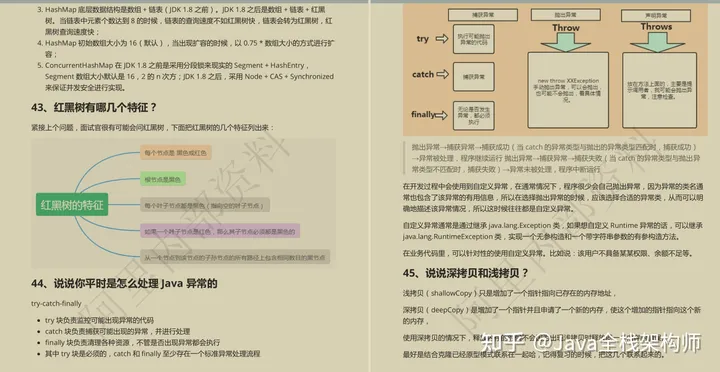The width and height of the screenshot is (720, 372).
Task: Click paragraph starting '在开发过程中会使用到自定义异常'
Action: coord(553,197)
